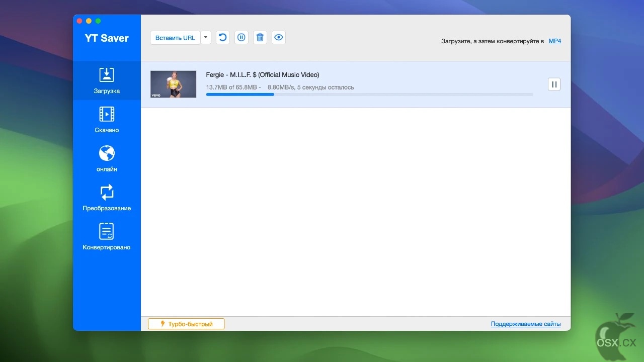
Task: Click the text 'Загрузите, а затем конвертируйте в'
Action: (493, 41)
